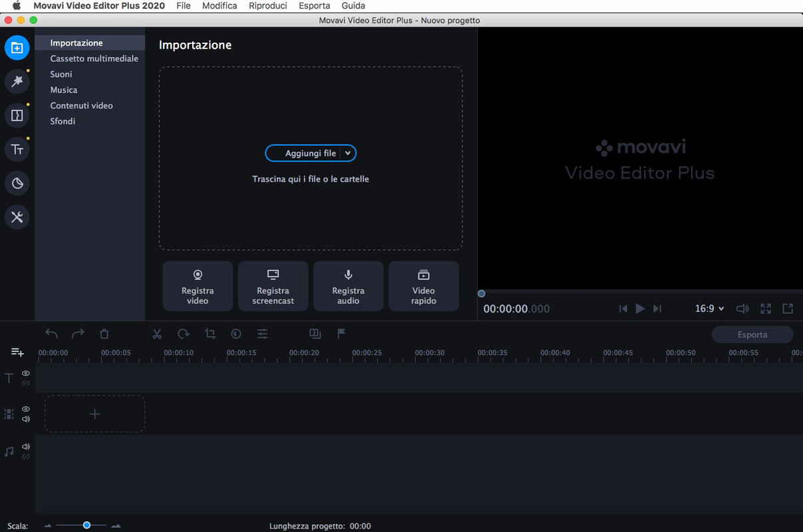Open the File menu

pos(184,5)
